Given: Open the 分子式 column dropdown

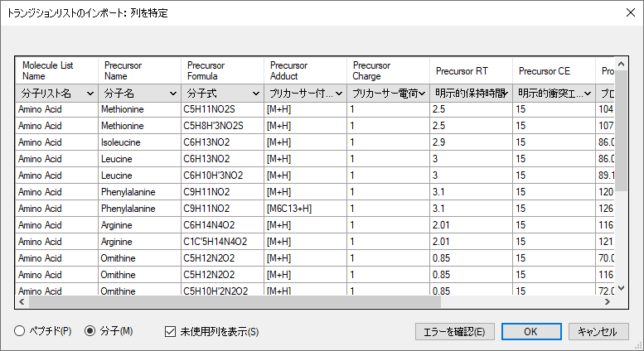Looking at the screenshot, I should coord(222,94).
